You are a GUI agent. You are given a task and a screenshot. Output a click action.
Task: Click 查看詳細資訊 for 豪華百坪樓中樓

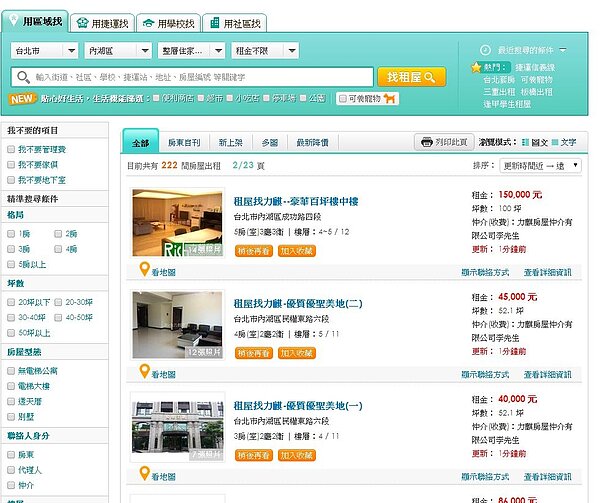click(x=547, y=272)
